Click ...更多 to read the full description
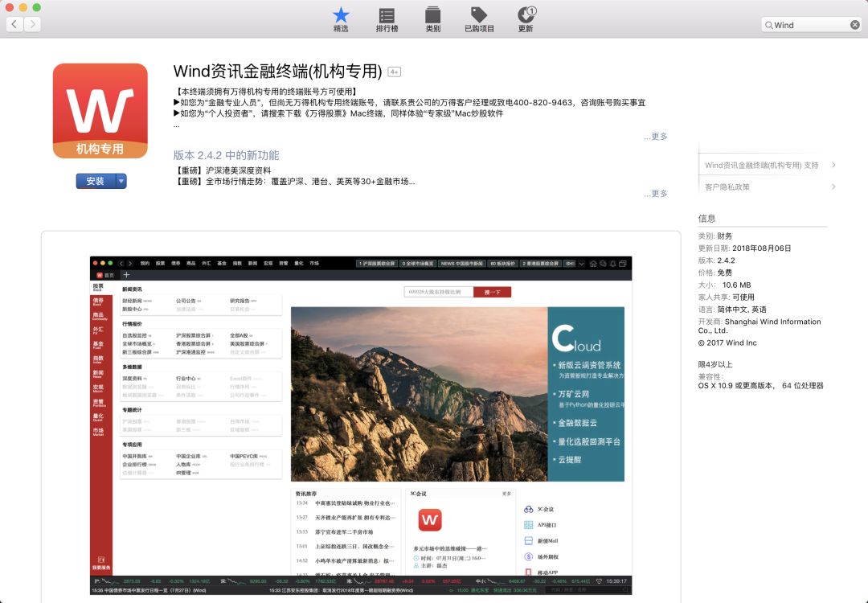 click(x=654, y=137)
